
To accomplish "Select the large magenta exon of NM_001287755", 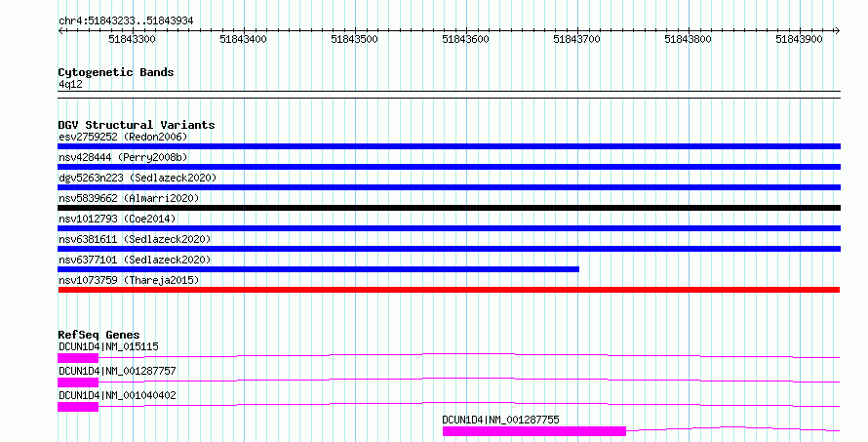I will coord(534,431).
